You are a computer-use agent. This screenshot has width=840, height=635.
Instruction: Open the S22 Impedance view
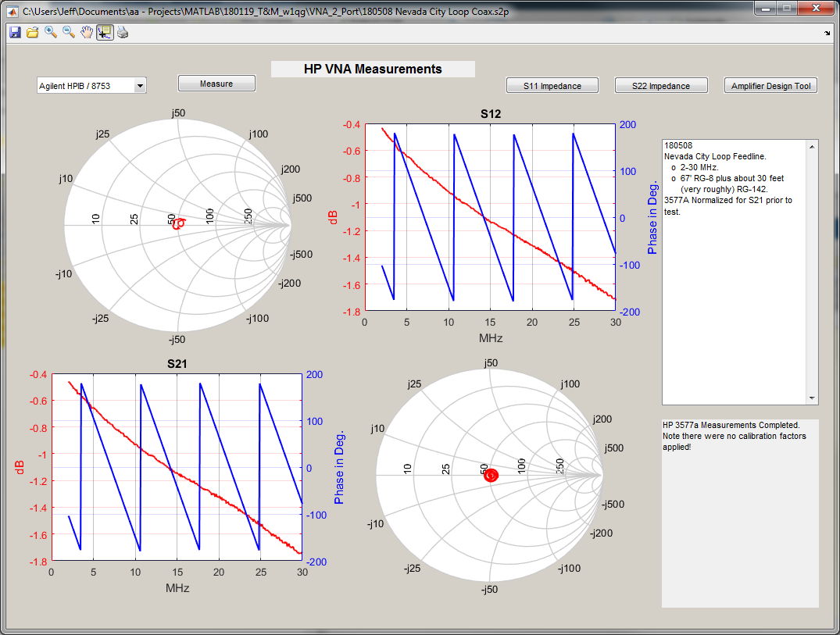[661, 85]
